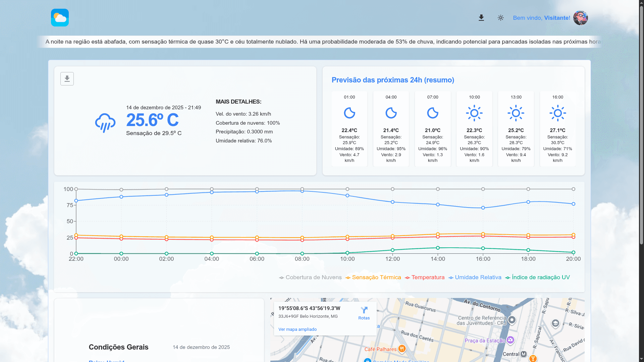Select the 16:00 forecast card
Viewport: 644px width, 362px height.
557,129
